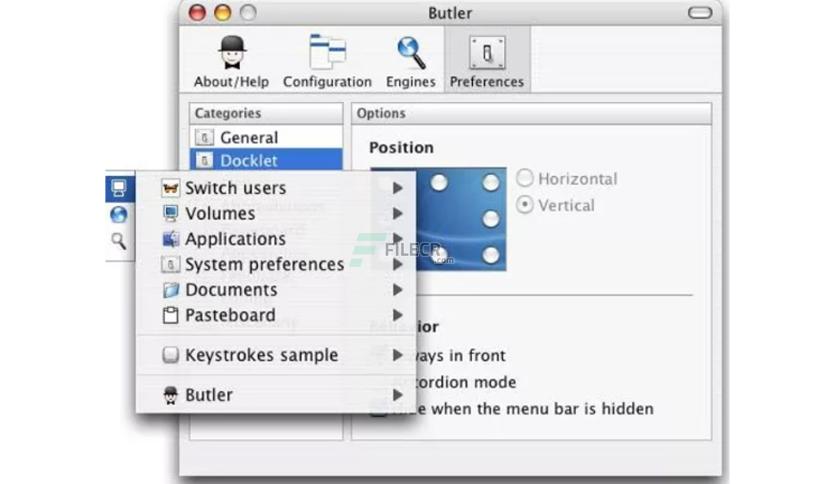The width and height of the screenshot is (836, 484).
Task: Open the Pasteboard menu entry
Action: tap(276, 315)
